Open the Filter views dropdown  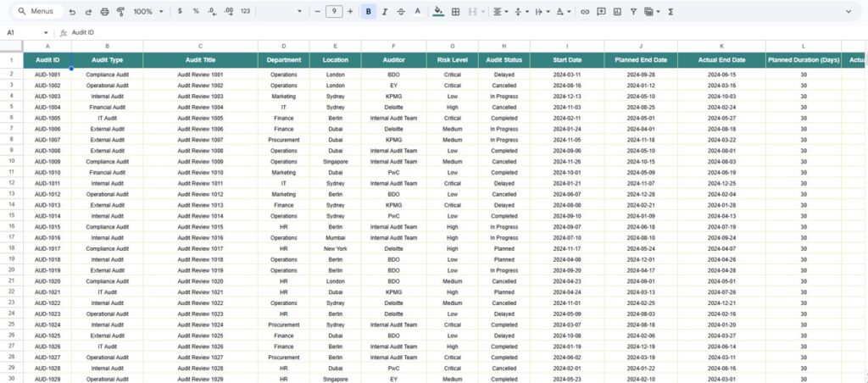tap(652, 12)
